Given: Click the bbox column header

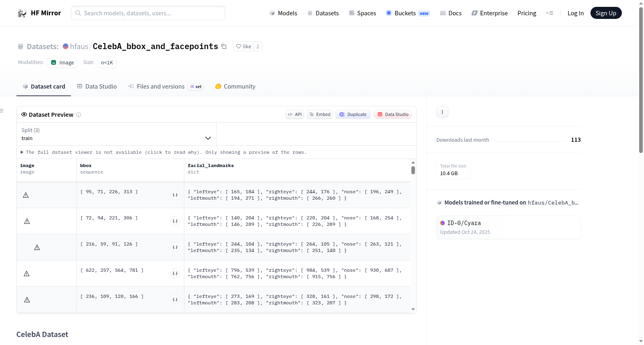Looking at the screenshot, I should (x=130, y=170).
